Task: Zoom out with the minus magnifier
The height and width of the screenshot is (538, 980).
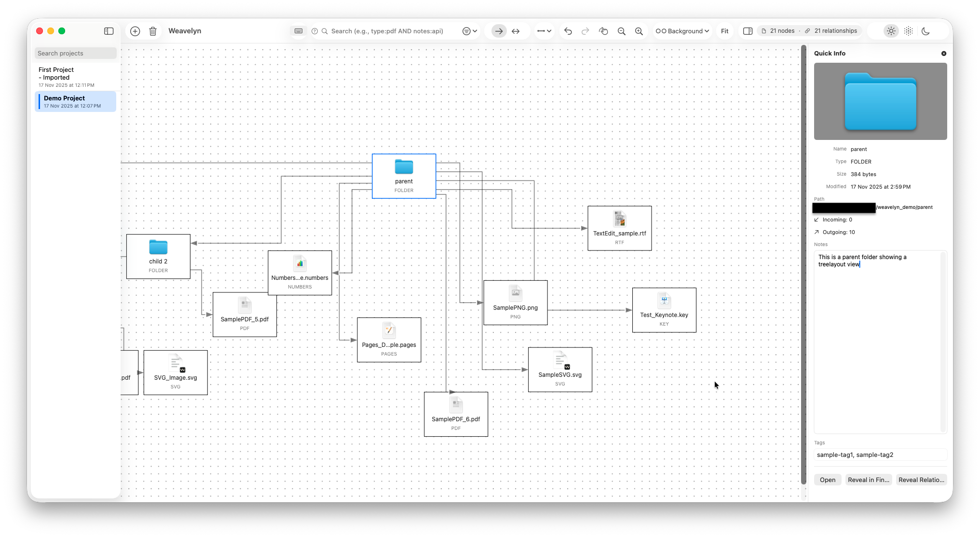Action: pyautogui.click(x=622, y=31)
